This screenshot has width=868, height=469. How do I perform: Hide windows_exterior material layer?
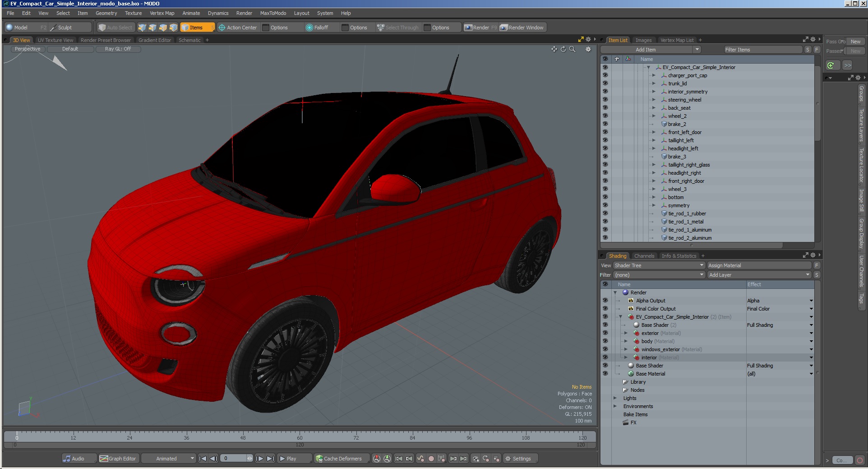click(x=605, y=349)
